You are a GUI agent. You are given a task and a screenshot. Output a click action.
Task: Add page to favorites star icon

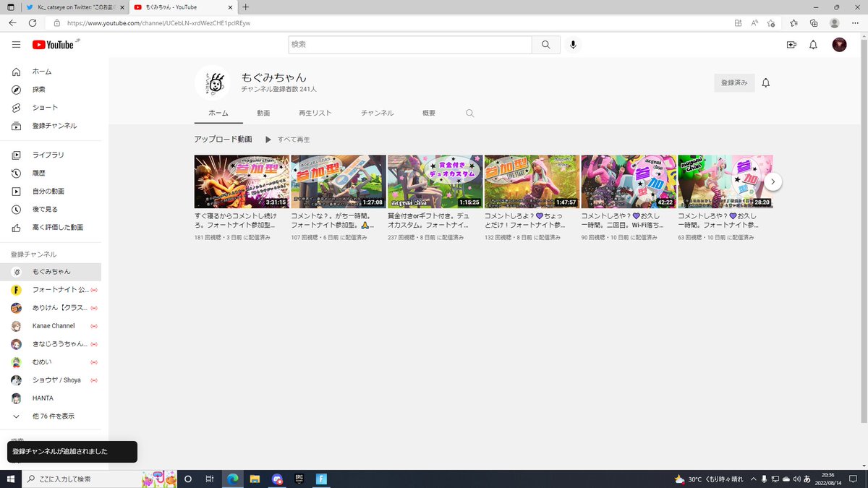tap(771, 23)
